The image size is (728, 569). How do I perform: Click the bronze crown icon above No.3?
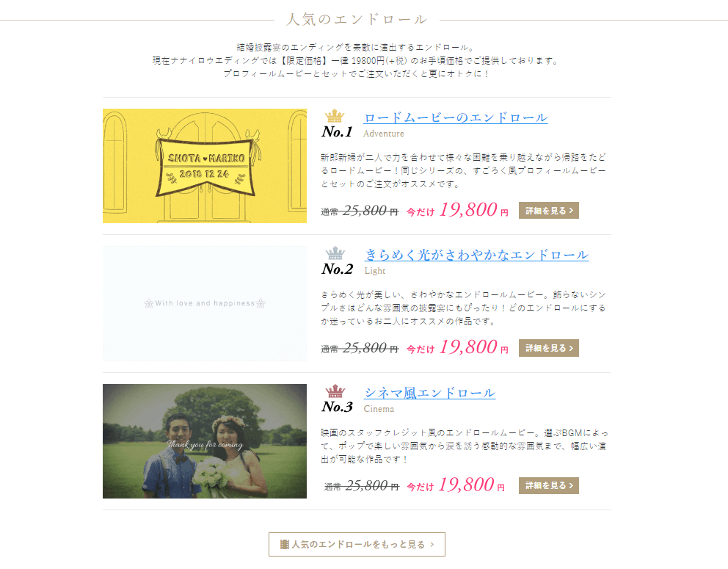click(335, 391)
